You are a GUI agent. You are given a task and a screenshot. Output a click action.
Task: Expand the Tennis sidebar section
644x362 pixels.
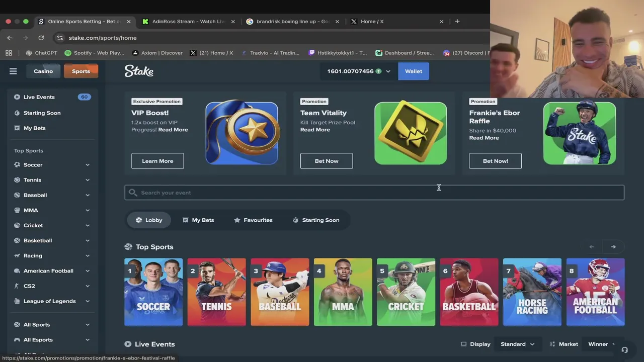click(x=88, y=180)
